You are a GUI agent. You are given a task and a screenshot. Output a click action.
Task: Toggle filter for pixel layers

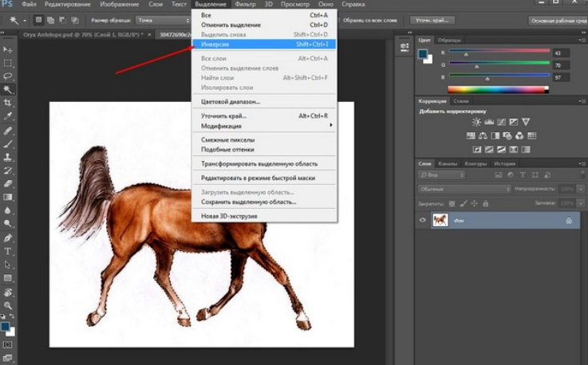tap(499, 175)
